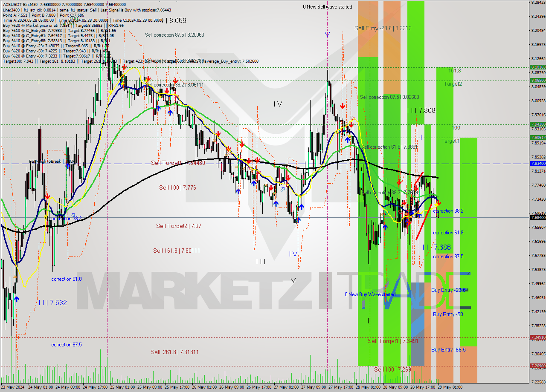Select the black 7.68400 current price tag

tap(538, 217)
